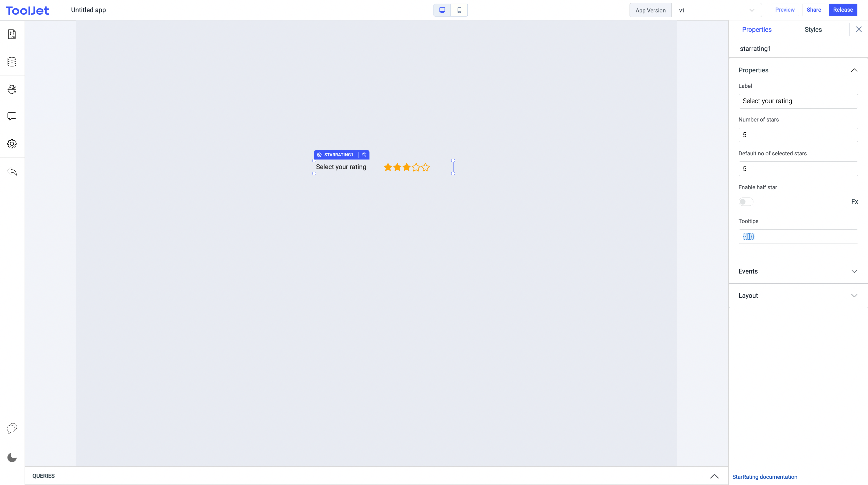Open the datasources database icon
This screenshot has height=485, width=868.
[x=12, y=62]
